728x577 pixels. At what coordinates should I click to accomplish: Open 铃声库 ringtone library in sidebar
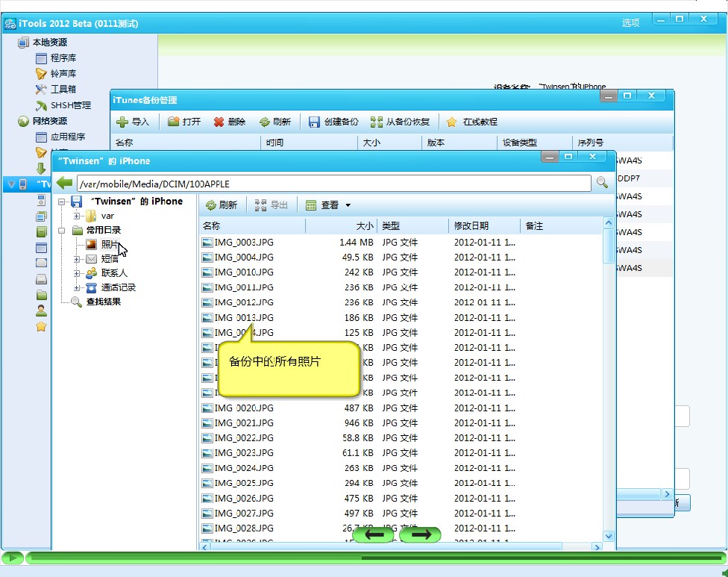(x=63, y=74)
